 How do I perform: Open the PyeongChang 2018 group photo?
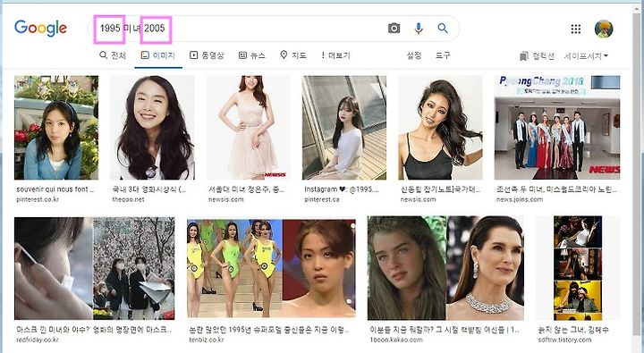(557, 128)
